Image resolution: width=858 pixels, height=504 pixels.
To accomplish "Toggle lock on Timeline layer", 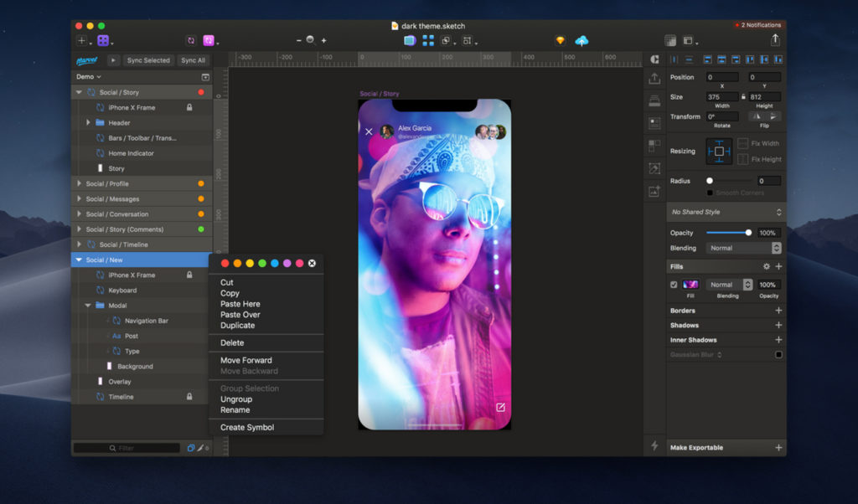I will coord(189,396).
